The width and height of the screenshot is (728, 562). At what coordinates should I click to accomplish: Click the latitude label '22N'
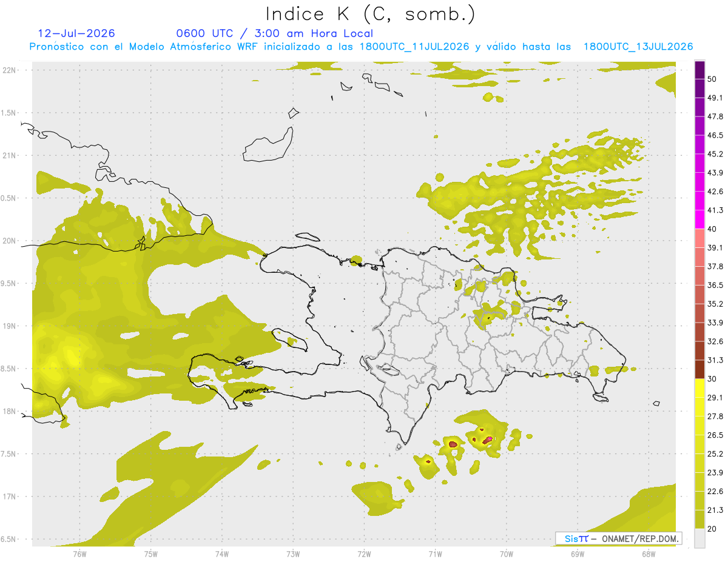click(10, 70)
